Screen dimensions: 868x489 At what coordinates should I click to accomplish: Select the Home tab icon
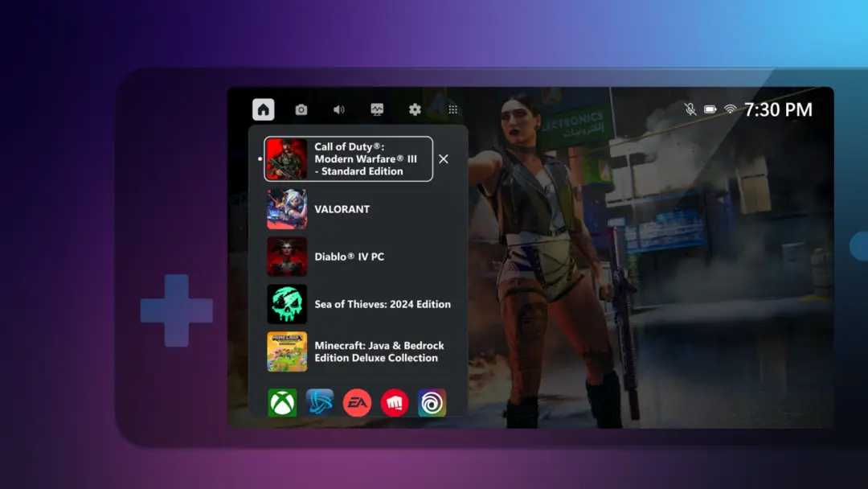click(264, 109)
